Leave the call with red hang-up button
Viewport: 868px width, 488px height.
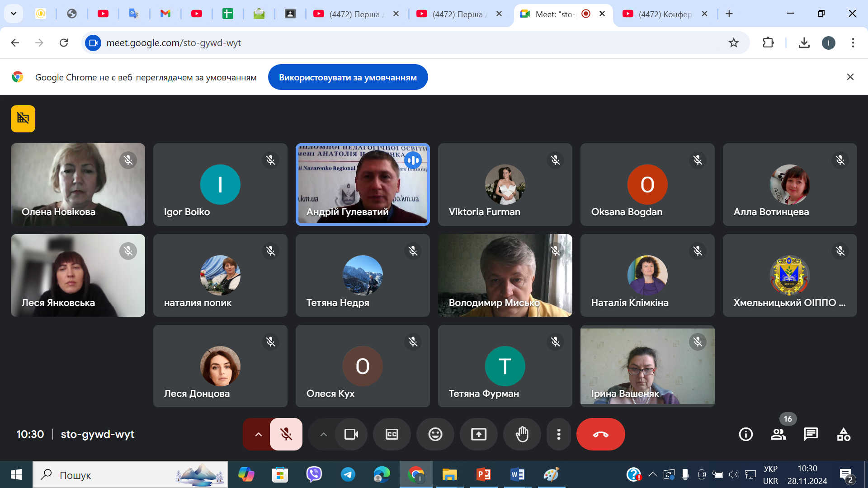(600, 434)
